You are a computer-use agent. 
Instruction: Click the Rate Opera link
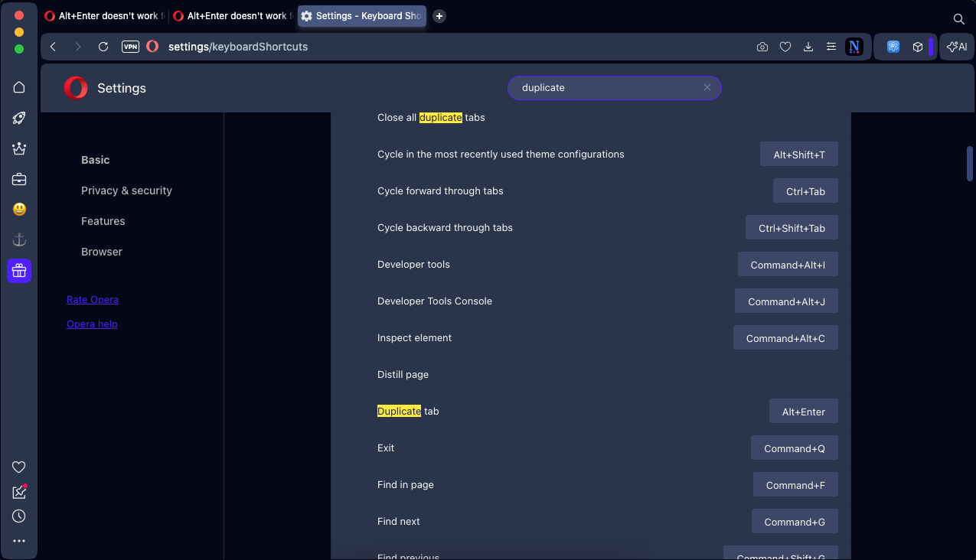pyautogui.click(x=93, y=299)
